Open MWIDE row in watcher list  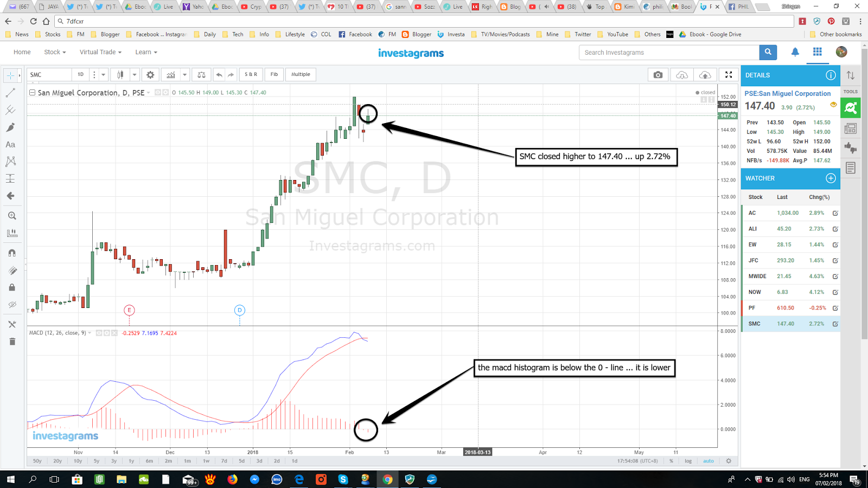[791, 277]
